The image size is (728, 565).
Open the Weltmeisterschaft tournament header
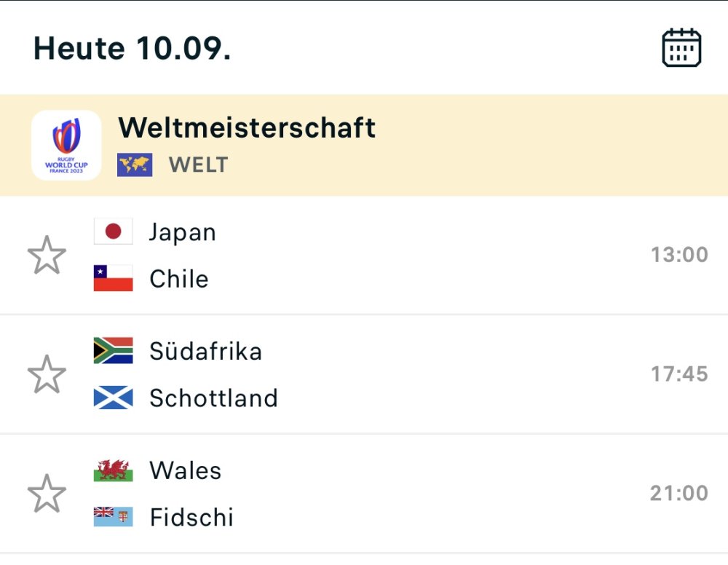pyautogui.click(x=247, y=128)
